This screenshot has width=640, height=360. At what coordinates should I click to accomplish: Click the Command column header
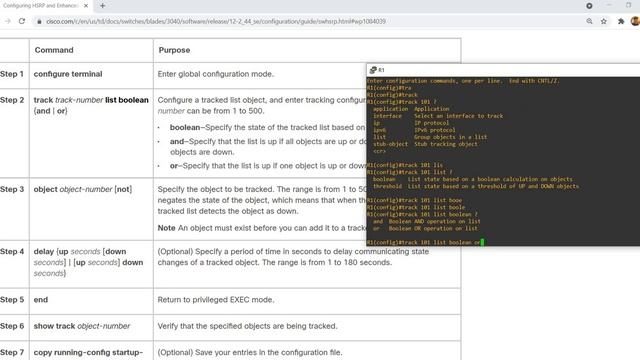[x=54, y=50]
